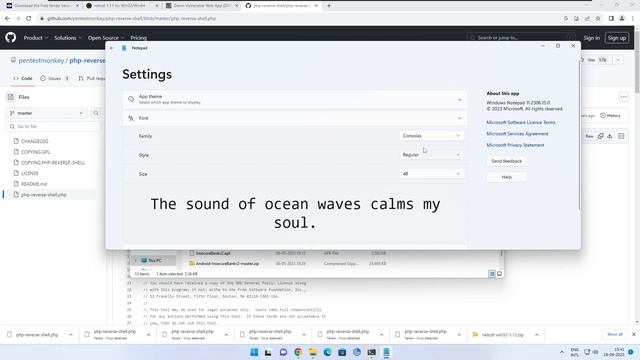Switch to the Damn Vulnerable Web App tab
Screen dimensions: 640x360
pyautogui.click(x=202, y=6)
